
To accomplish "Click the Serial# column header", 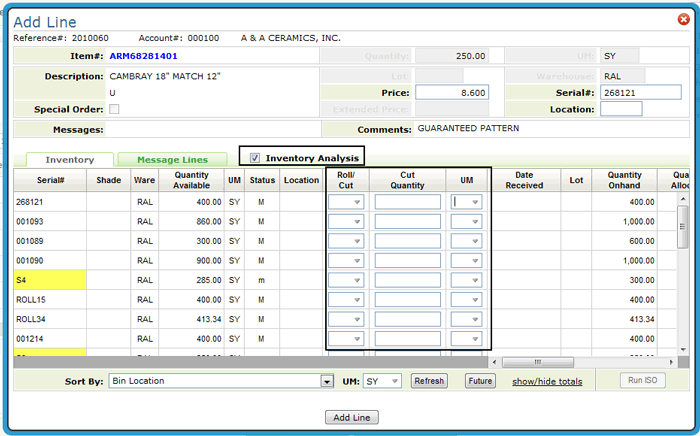I will pos(50,180).
